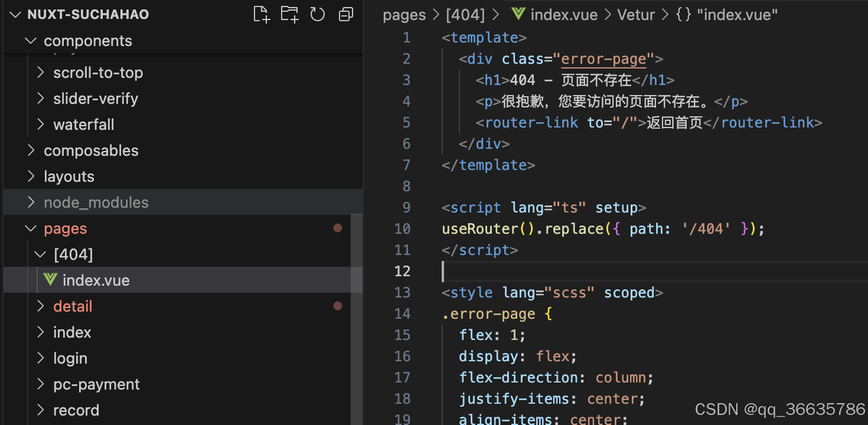
Task: Click 'Vetur' in the breadcrumb
Action: [636, 15]
